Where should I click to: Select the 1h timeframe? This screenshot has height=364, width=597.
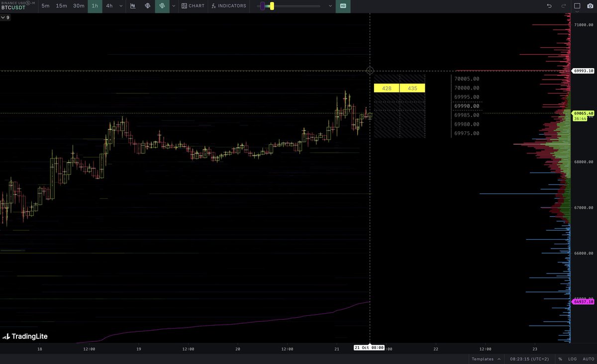click(x=95, y=6)
